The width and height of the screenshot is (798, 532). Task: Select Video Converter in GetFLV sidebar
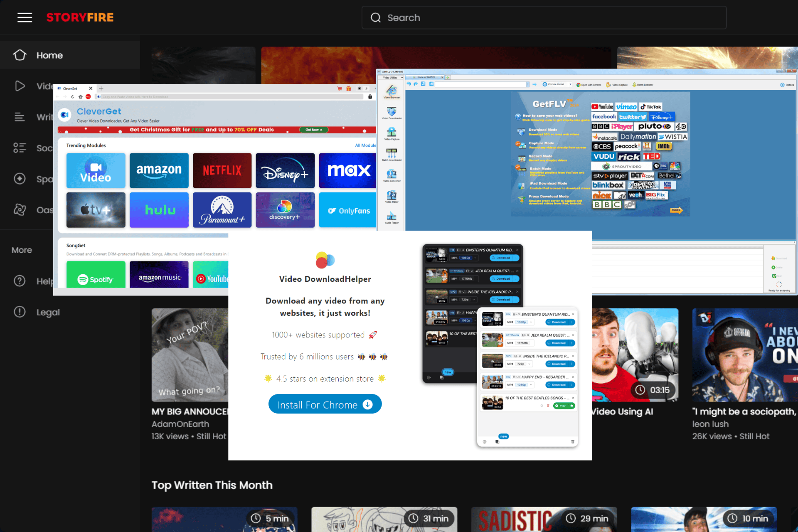392,175
